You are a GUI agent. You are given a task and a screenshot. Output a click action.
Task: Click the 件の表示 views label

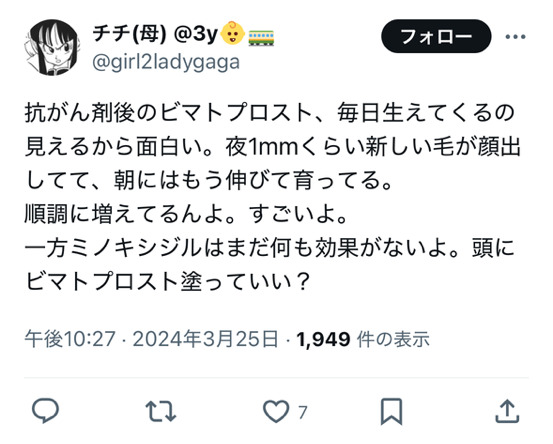pos(393,339)
